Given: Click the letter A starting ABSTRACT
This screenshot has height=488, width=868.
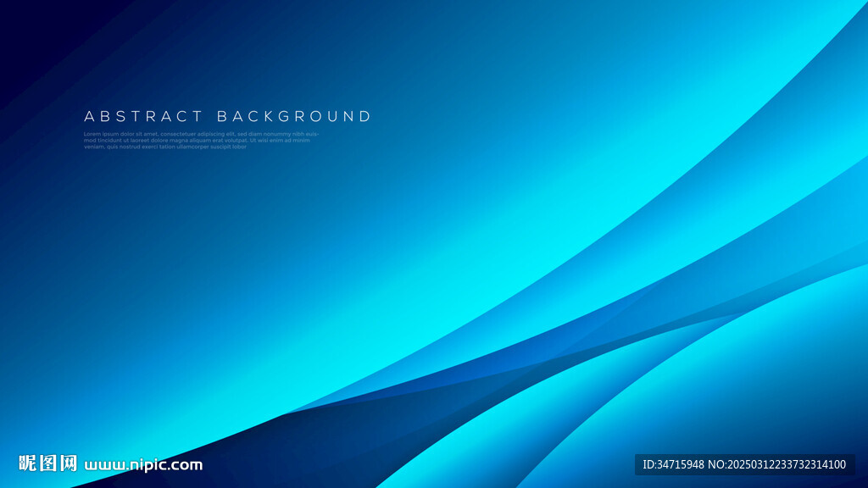Looking at the screenshot, I should [x=89, y=116].
